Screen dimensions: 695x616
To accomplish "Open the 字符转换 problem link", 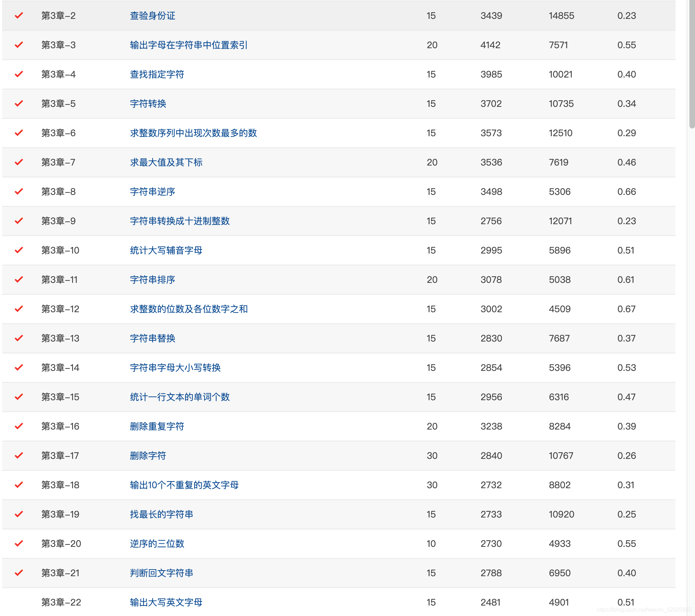I will click(148, 104).
